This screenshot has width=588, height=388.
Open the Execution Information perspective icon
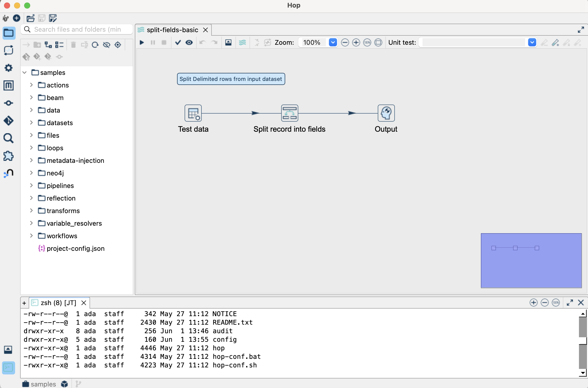[x=9, y=50]
